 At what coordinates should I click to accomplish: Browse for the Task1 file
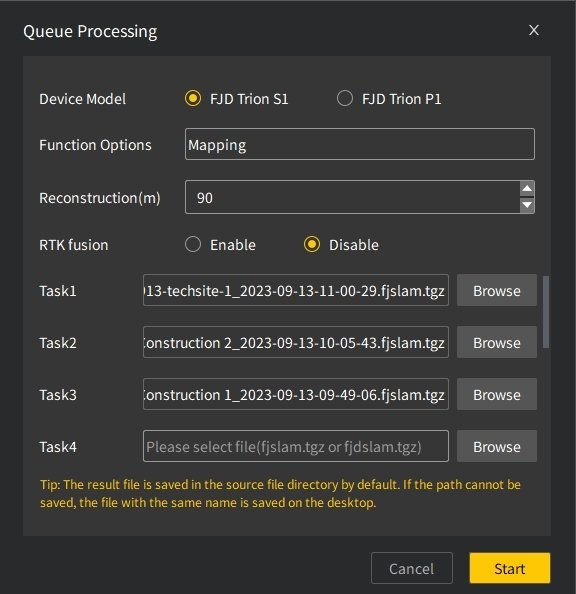pos(497,290)
